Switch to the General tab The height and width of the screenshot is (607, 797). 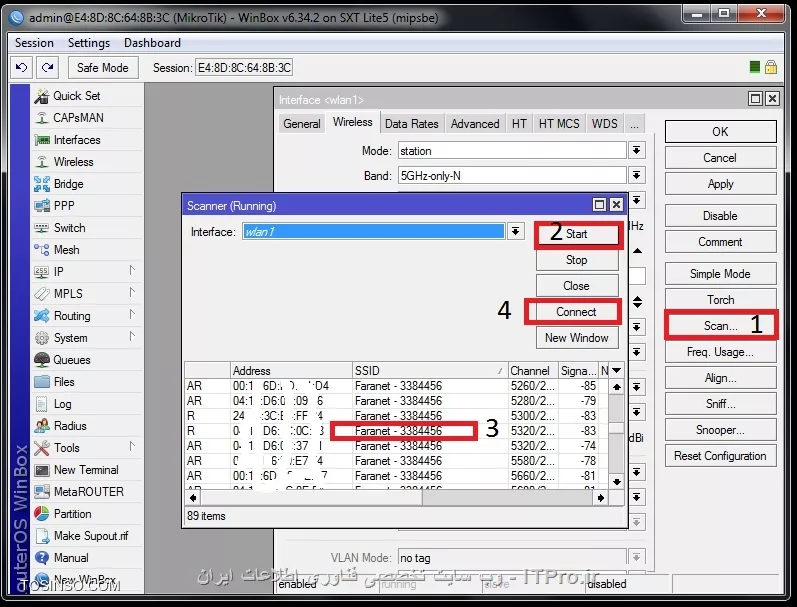pos(301,124)
